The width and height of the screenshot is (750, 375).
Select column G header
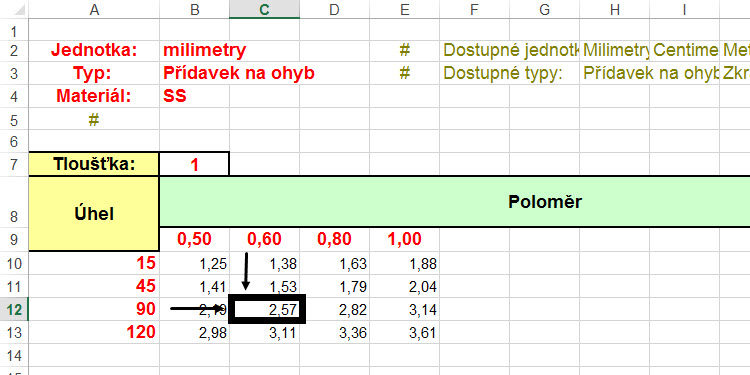coord(544,10)
